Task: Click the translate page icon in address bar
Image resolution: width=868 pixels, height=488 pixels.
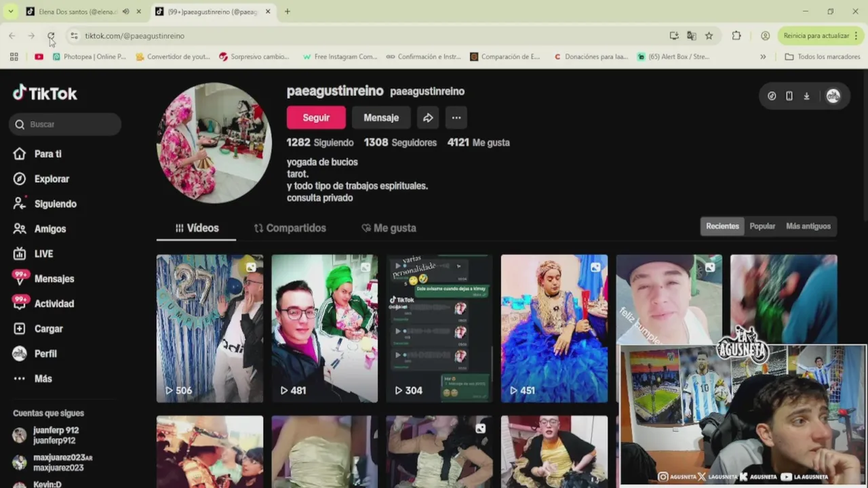Action: 691,36
